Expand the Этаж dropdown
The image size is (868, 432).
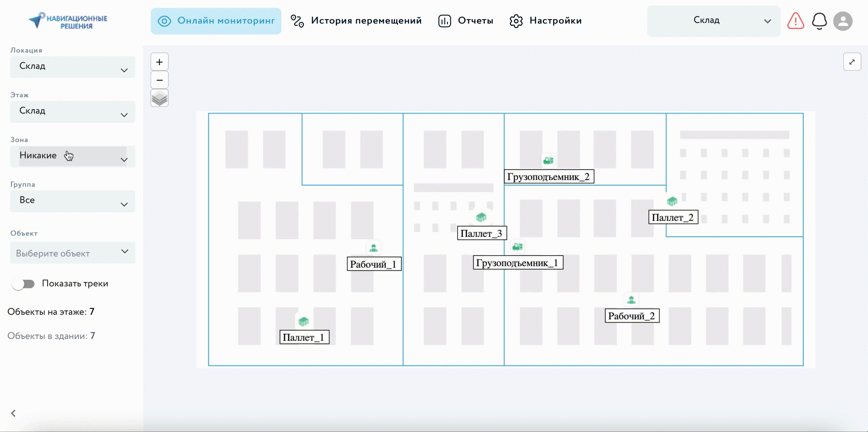click(x=73, y=112)
